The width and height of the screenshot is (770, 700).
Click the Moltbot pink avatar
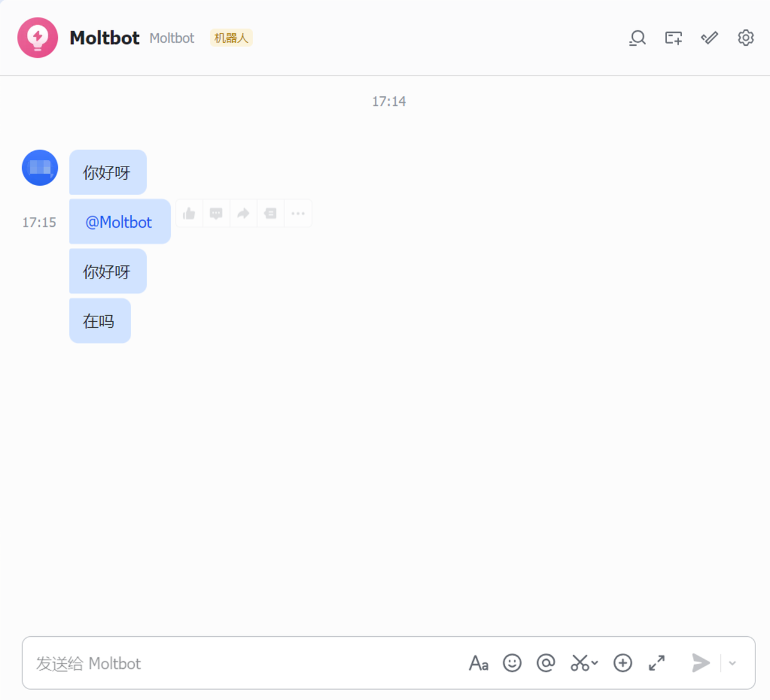pos(38,38)
